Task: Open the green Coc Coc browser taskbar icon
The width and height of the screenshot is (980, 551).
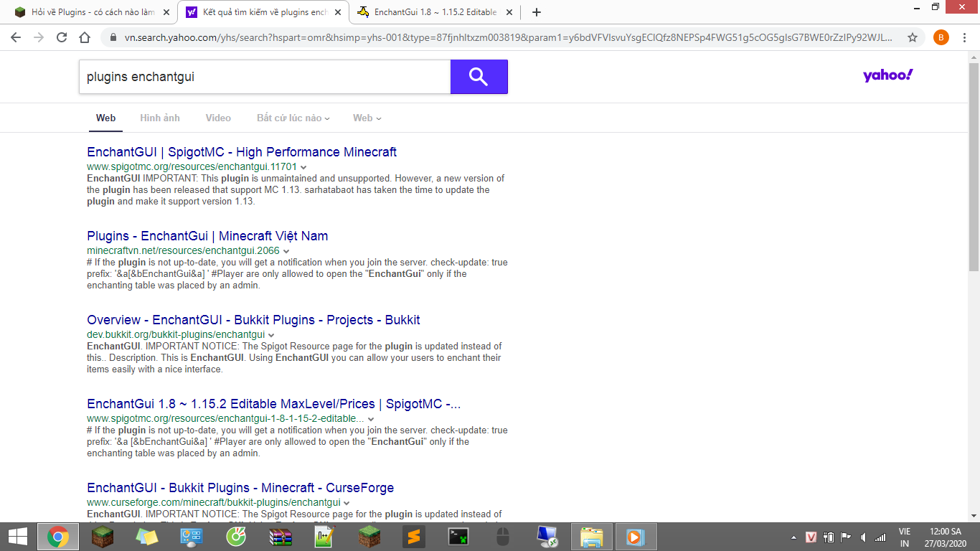Action: [236, 537]
